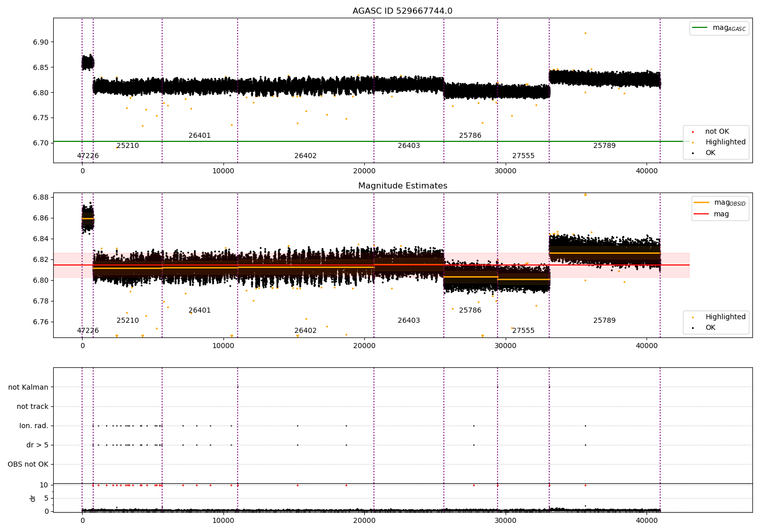Click obsid label 25210 in the Magnitude Estimates plot
This screenshot has width=760, height=532.
[x=128, y=320]
